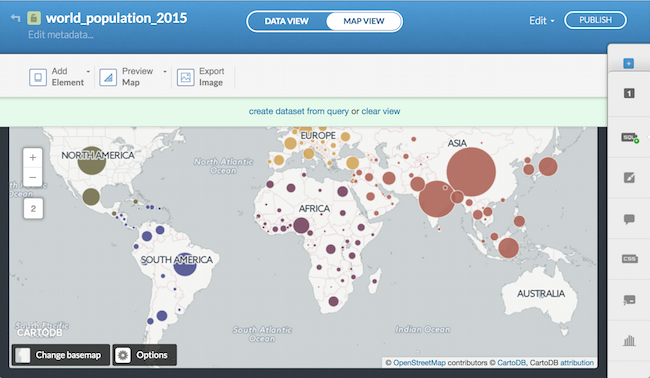Click the Mexico bubble on map
The height and width of the screenshot is (378, 650).
(x=91, y=196)
